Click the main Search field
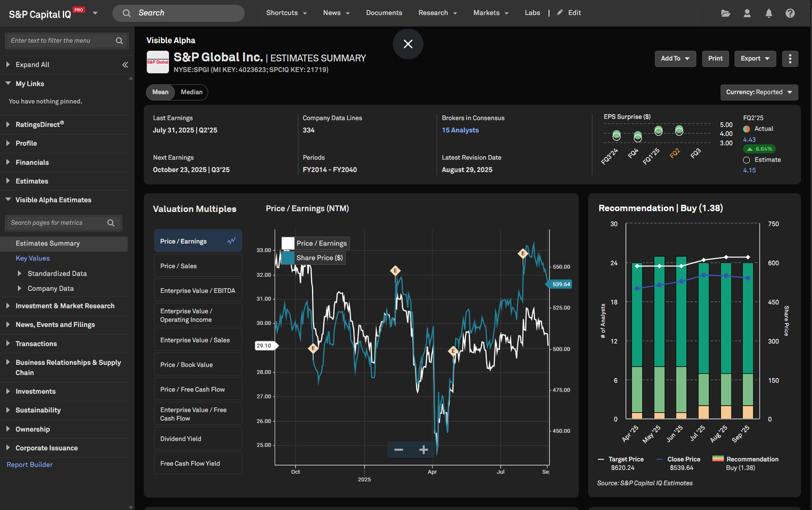812x510 pixels. tap(178, 13)
